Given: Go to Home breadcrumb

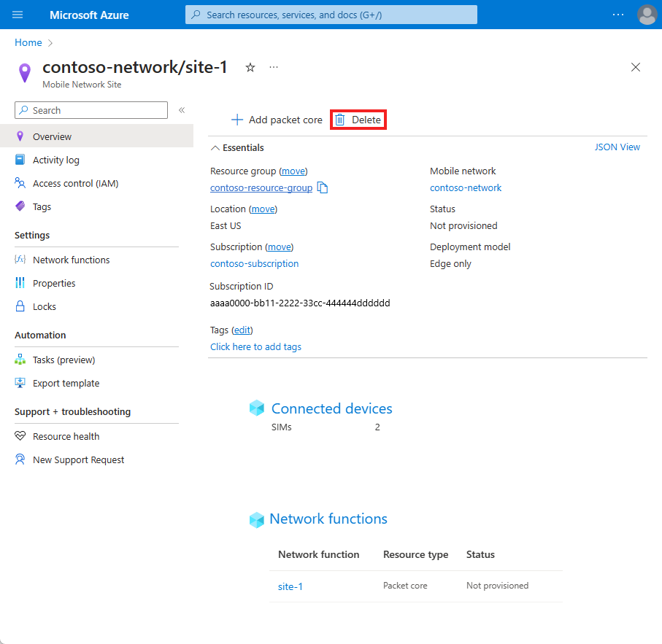Looking at the screenshot, I should (28, 42).
